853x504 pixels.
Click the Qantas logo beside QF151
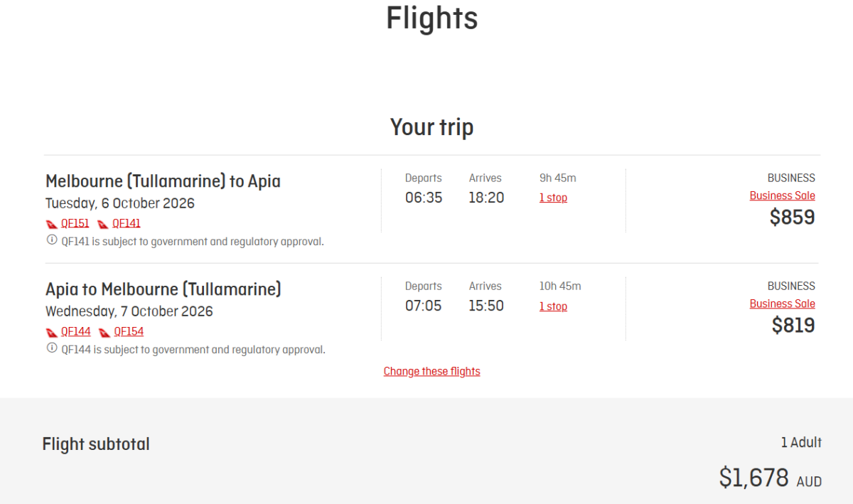[50, 222]
